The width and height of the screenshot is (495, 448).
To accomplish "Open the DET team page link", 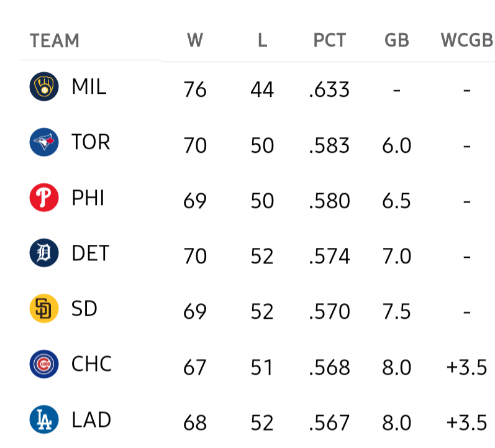I will 91,253.
